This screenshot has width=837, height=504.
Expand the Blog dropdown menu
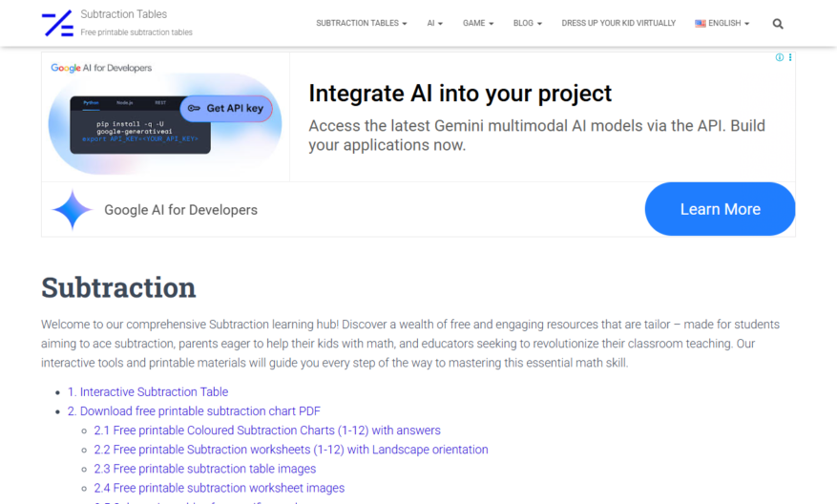click(x=528, y=24)
